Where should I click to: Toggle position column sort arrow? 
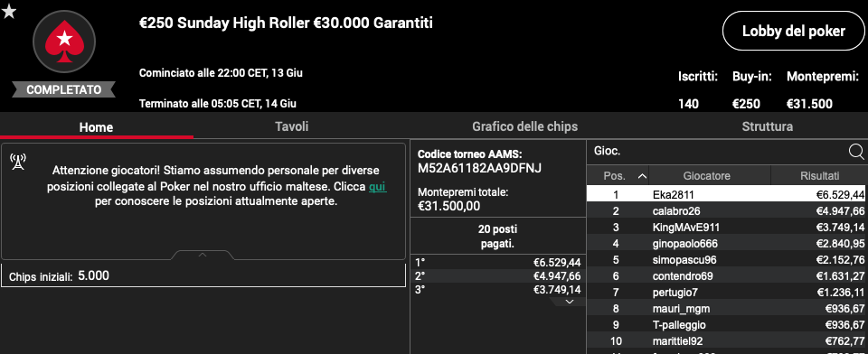point(642,176)
